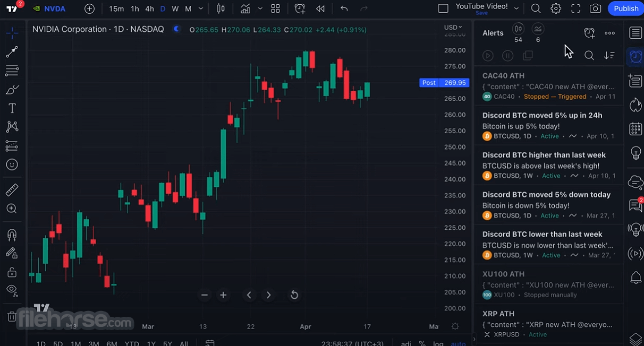Toggle the auto scale
This screenshot has height=346, width=644.
(x=458, y=343)
